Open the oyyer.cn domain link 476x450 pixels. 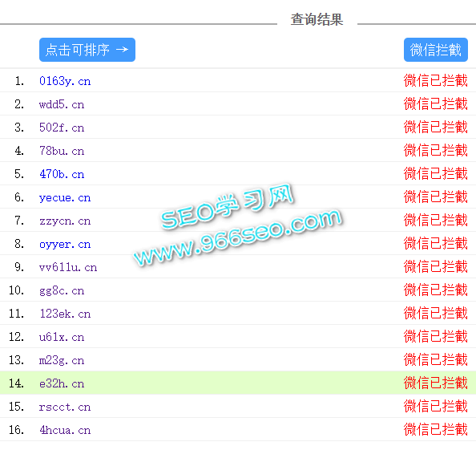click(65, 244)
